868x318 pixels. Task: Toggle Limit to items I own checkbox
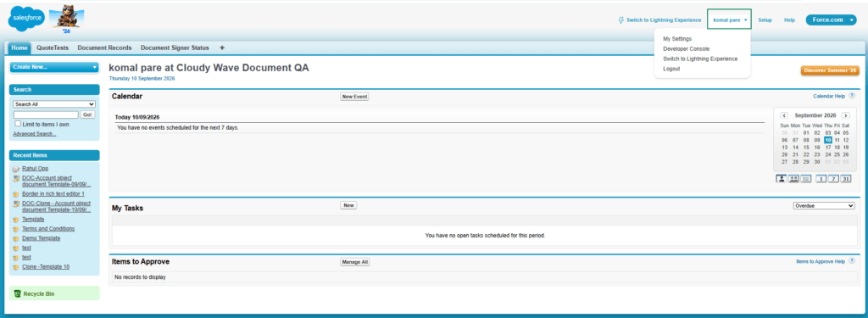point(19,124)
